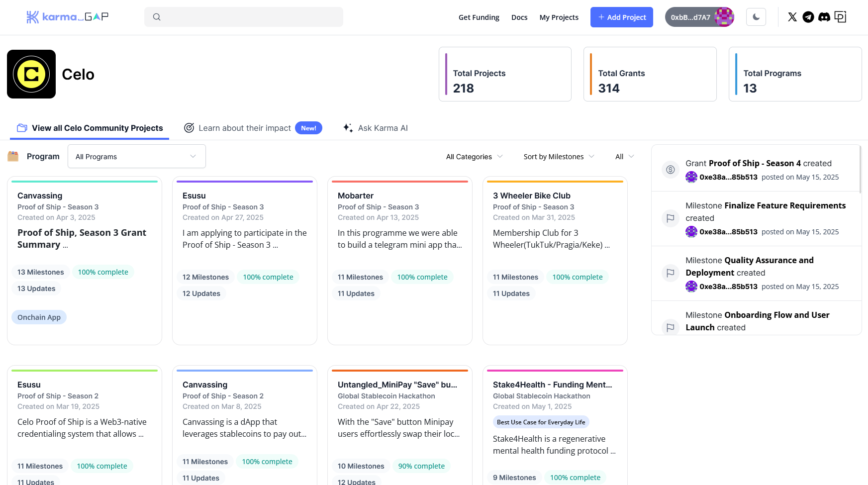Click the folder icon beside View all Celo Community Projects

pyautogui.click(x=22, y=128)
